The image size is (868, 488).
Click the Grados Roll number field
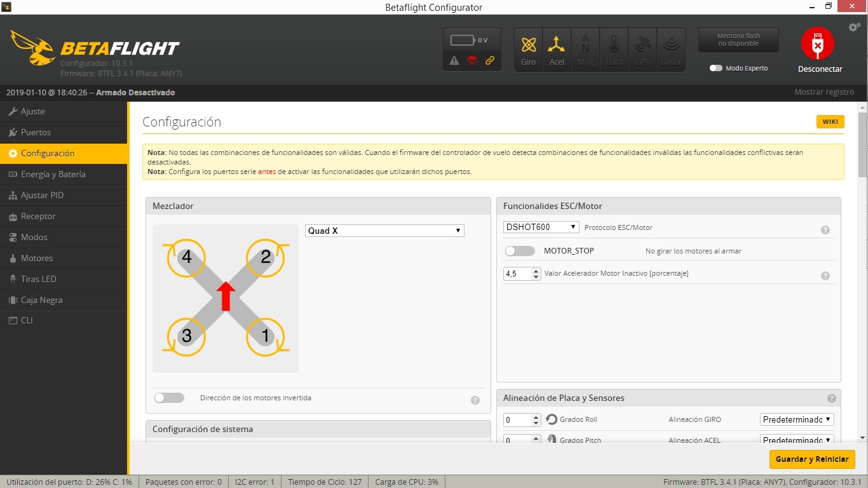(522, 419)
